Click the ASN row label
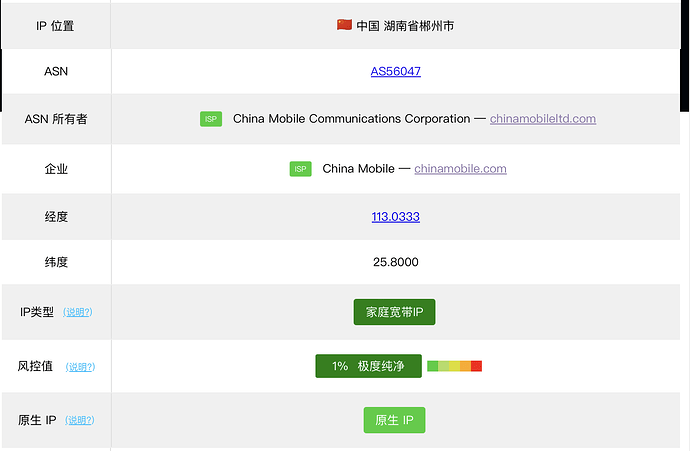The width and height of the screenshot is (690, 451). [x=56, y=71]
